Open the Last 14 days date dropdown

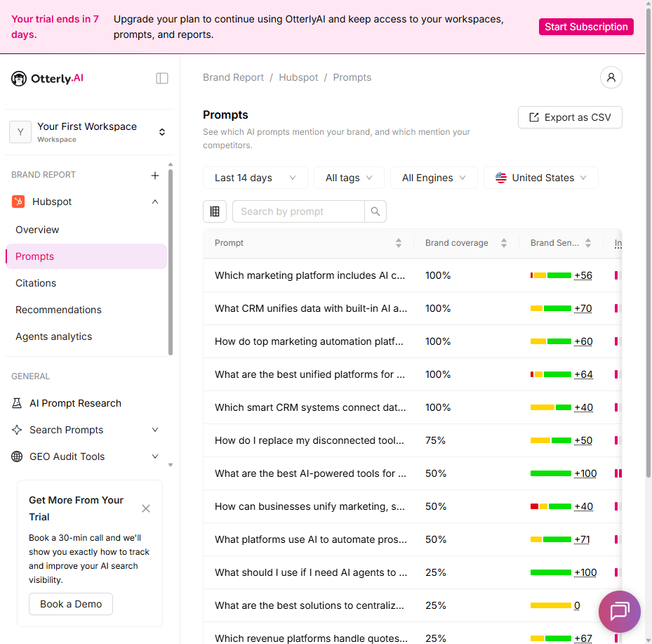[x=255, y=178]
